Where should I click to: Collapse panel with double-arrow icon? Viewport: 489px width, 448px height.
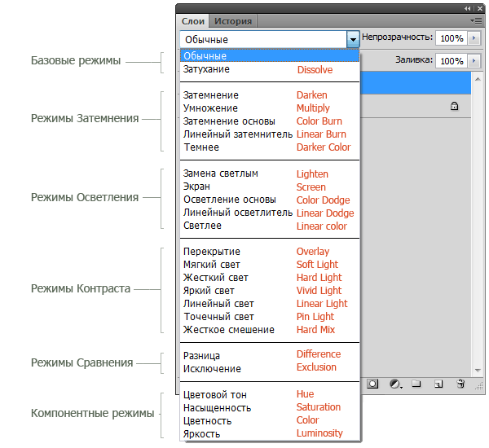tap(467, 9)
